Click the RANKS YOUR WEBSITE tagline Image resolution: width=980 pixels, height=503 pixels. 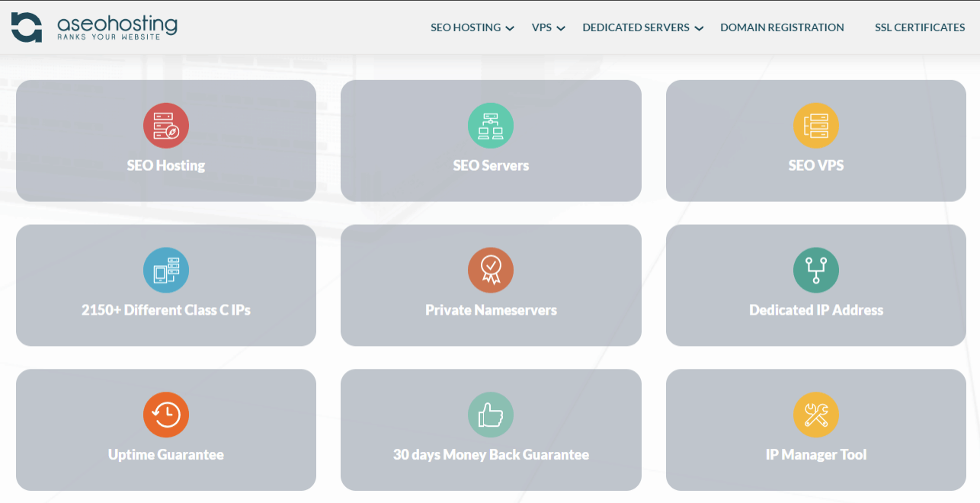(x=109, y=37)
